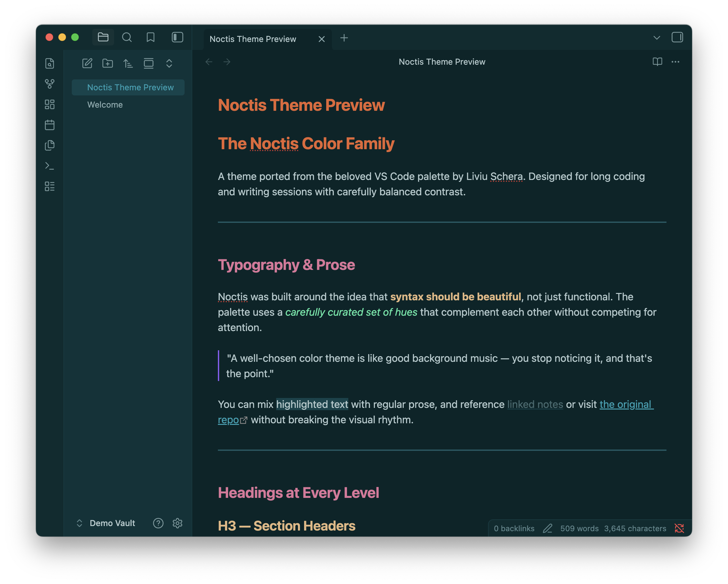This screenshot has height=584, width=728.
Task: Open the original repo link
Action: (626, 404)
